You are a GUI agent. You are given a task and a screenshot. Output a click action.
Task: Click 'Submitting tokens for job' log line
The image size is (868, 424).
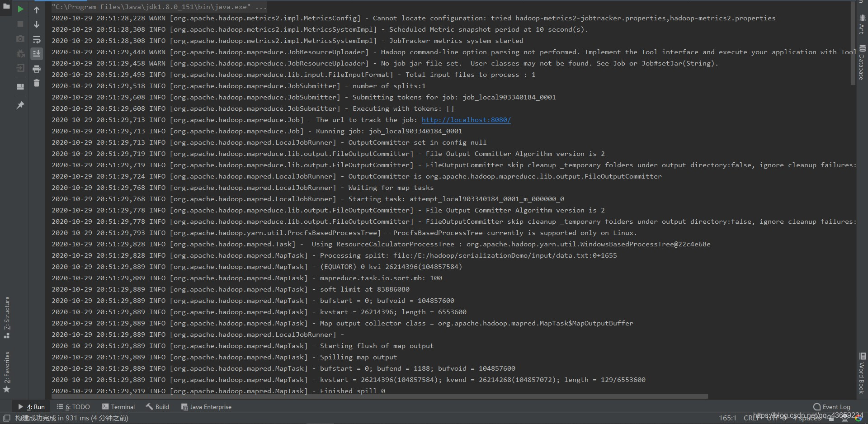tap(303, 97)
